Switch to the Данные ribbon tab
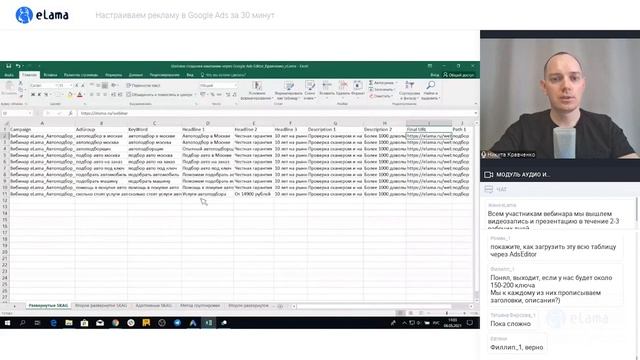This screenshot has height=360, width=640. (x=136, y=75)
